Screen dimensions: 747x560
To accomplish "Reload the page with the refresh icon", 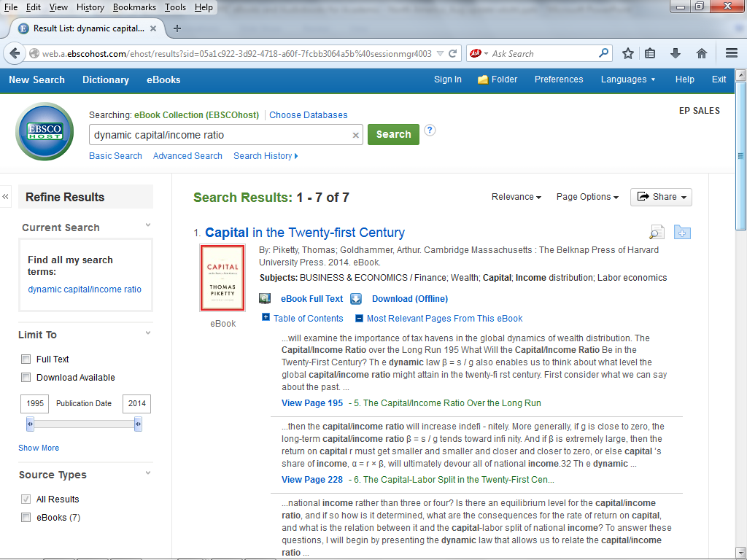I will (453, 54).
